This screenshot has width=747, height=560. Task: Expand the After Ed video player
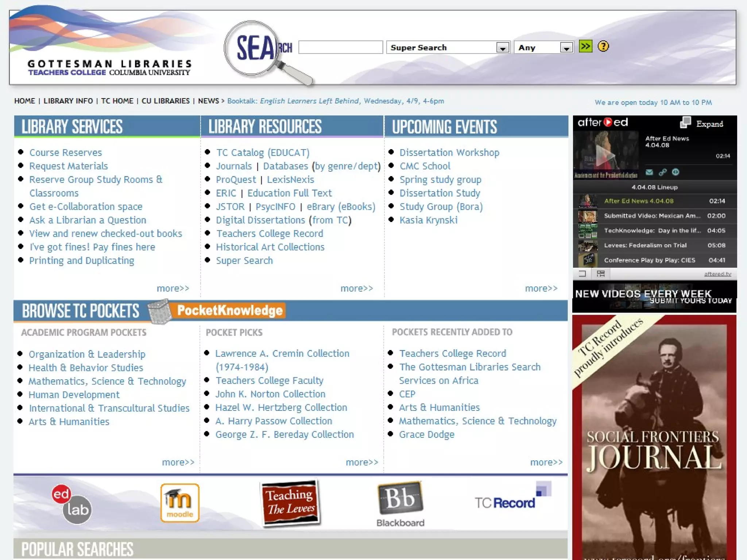pyautogui.click(x=702, y=123)
